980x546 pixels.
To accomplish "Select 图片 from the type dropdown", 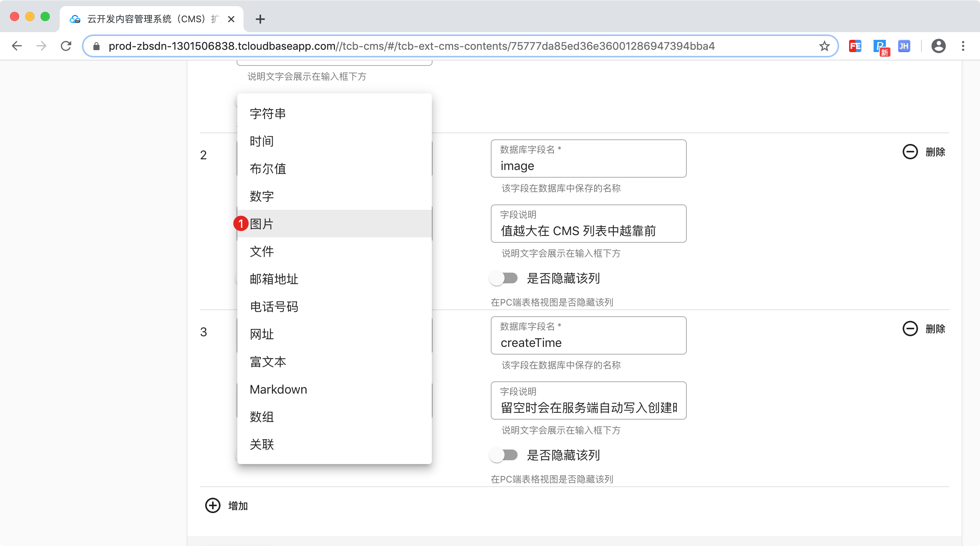I will click(262, 224).
